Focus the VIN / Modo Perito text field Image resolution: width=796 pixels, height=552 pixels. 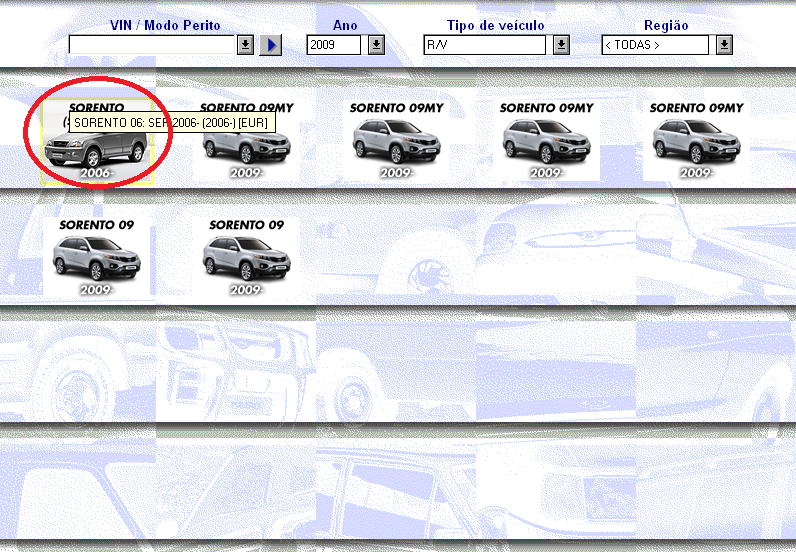pos(152,45)
